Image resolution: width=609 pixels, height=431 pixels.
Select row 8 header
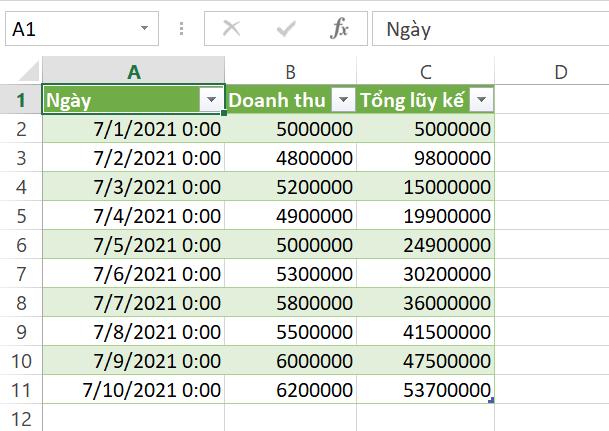(21, 302)
